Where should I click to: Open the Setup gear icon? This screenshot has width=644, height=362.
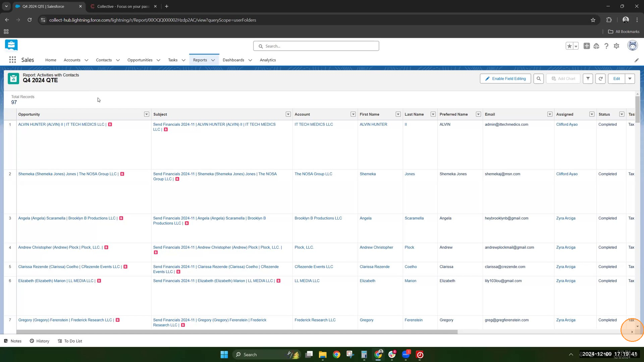[x=616, y=46]
